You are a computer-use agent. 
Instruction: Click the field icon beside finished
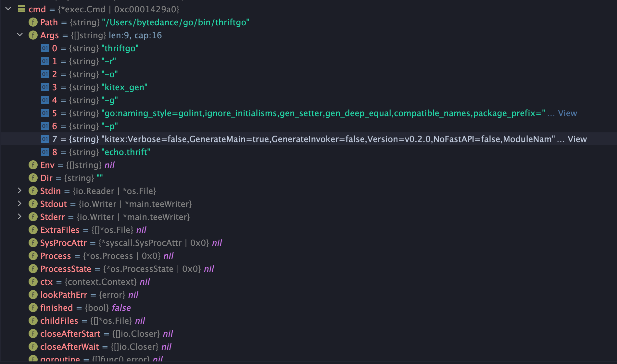click(32, 308)
